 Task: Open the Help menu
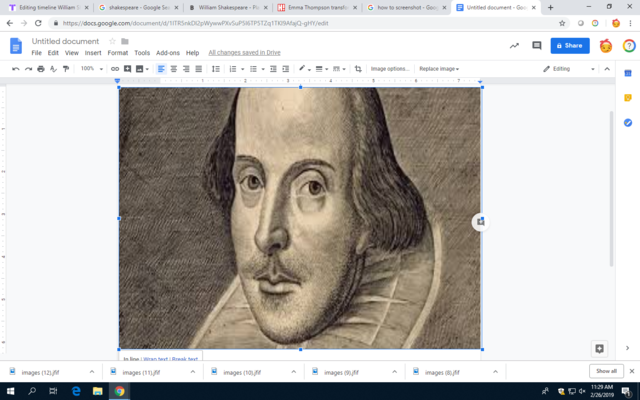click(192, 53)
